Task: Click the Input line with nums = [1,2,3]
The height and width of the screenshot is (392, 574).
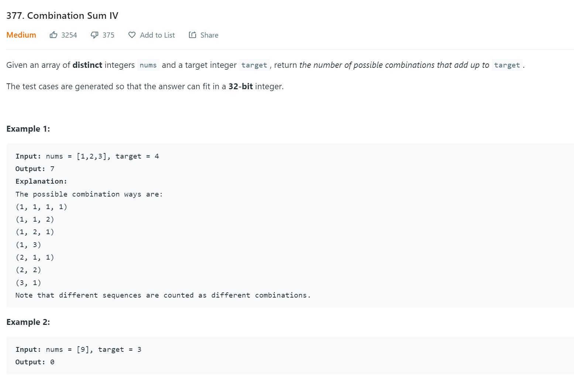Action: (x=87, y=156)
